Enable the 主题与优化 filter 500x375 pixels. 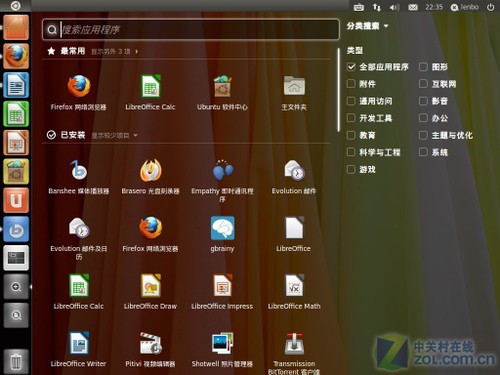pyautogui.click(x=423, y=135)
